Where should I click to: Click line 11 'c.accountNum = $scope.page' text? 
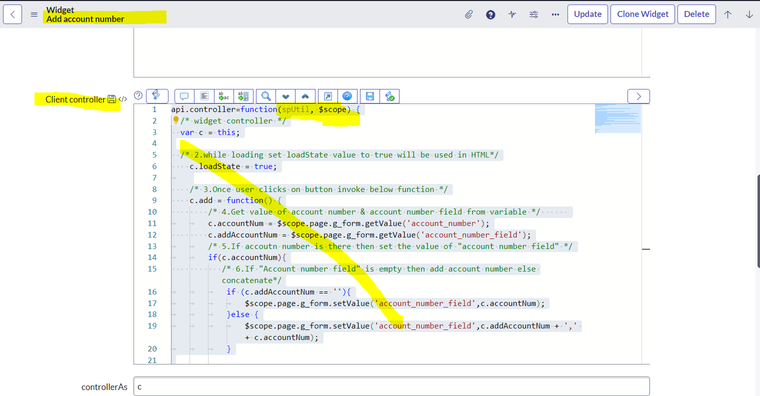[x=349, y=223]
